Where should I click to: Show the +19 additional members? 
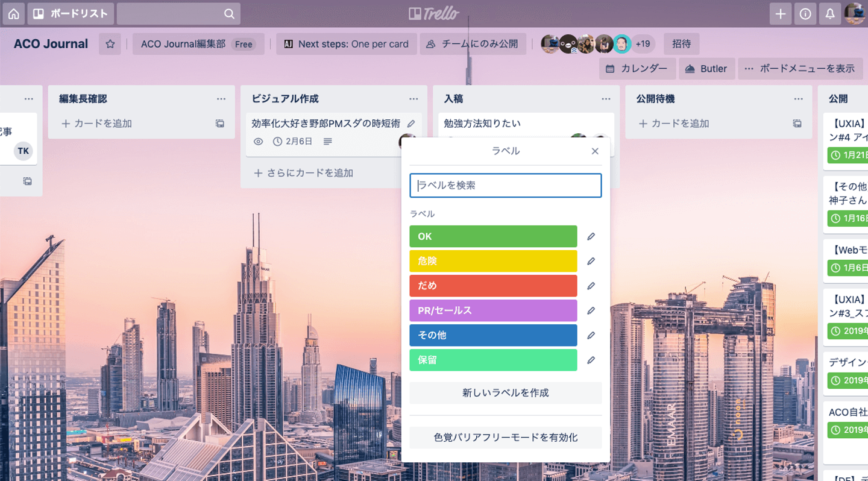pos(643,44)
